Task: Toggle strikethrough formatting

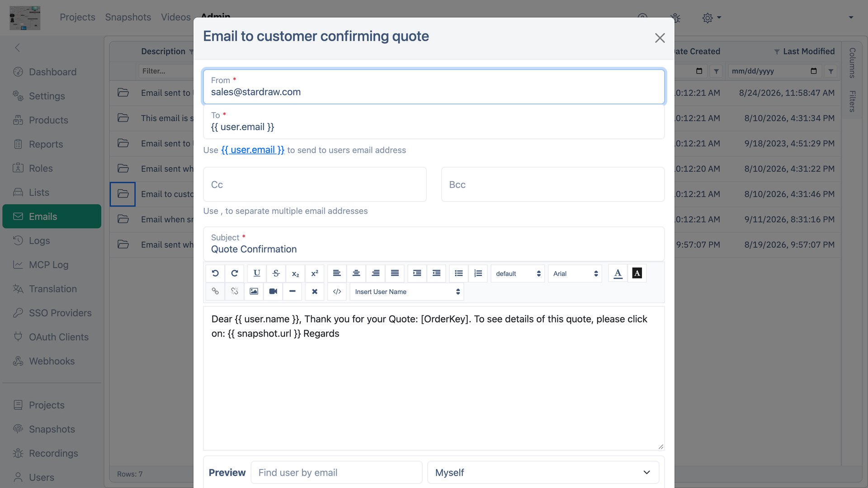Action: [x=276, y=273]
